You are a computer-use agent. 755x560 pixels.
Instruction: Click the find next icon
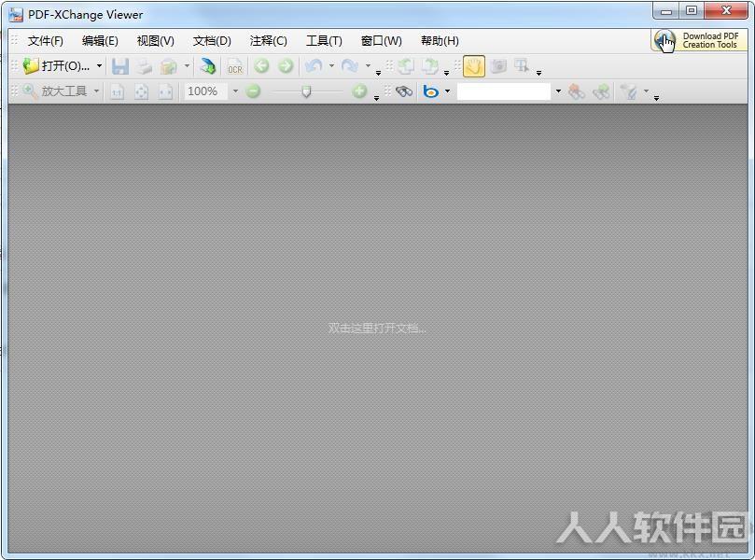point(601,91)
